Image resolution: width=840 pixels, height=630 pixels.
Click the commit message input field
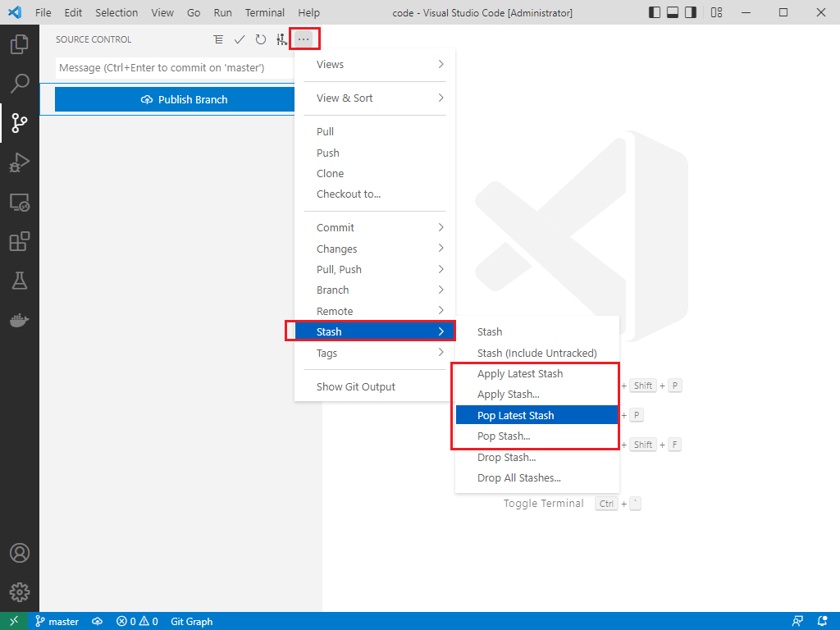[x=175, y=68]
